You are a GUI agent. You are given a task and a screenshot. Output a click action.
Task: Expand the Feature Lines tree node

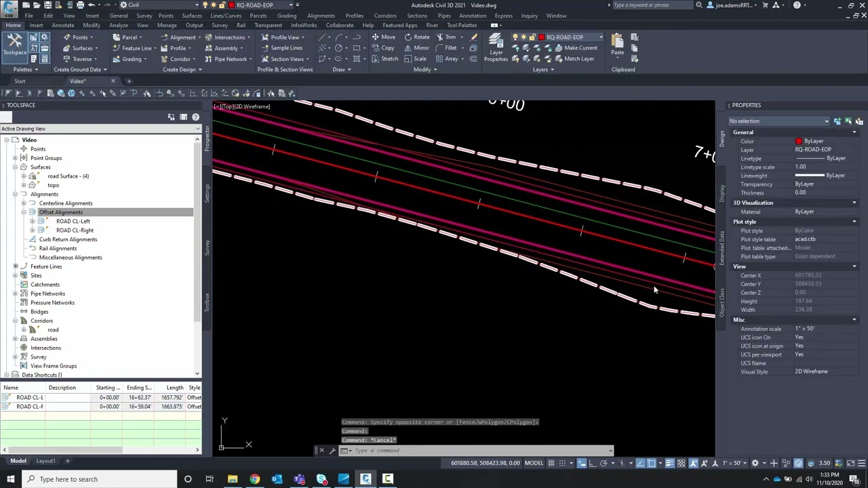click(15, 266)
